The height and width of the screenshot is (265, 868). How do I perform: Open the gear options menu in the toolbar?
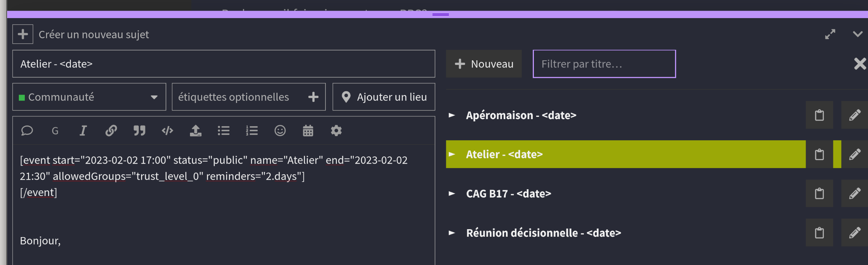(x=336, y=131)
